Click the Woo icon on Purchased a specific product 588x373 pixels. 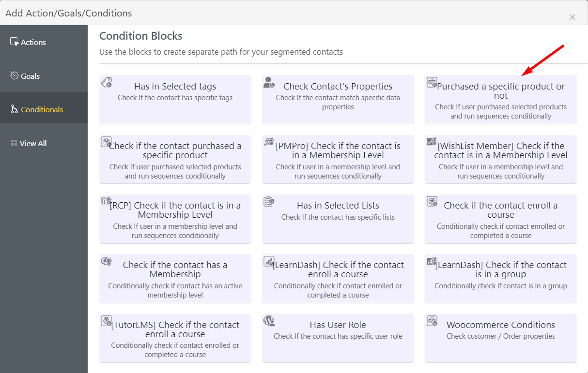(x=432, y=82)
